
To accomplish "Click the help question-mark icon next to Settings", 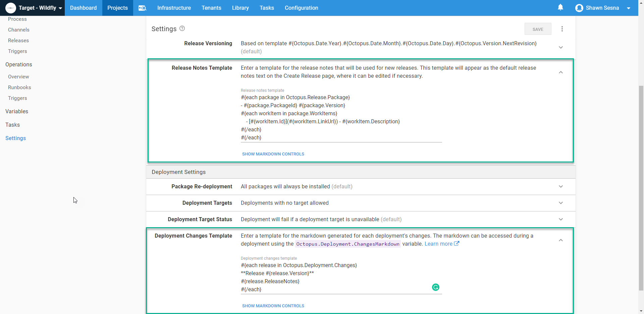I will pyautogui.click(x=182, y=28).
